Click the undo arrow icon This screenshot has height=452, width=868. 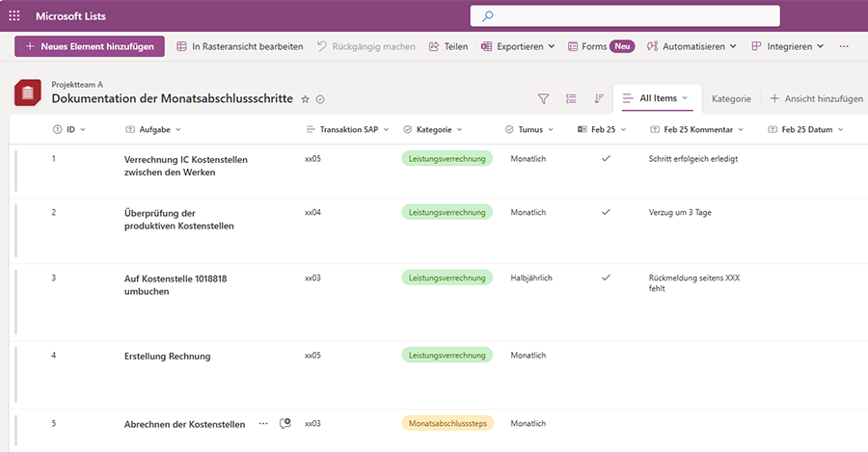pyautogui.click(x=321, y=46)
